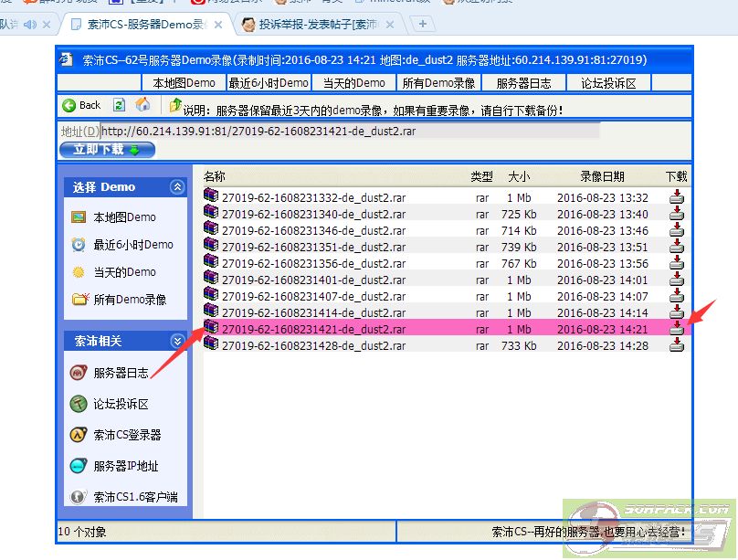Viewport: 738px width, 560px height.
Task: Open 索沛CS登录器 in the sidebar
Action: [x=127, y=435]
